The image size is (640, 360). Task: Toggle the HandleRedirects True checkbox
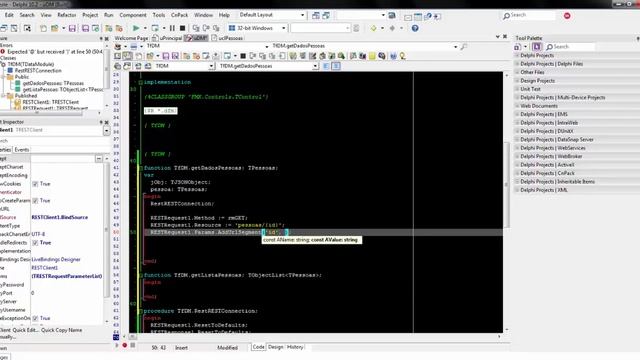[35, 243]
